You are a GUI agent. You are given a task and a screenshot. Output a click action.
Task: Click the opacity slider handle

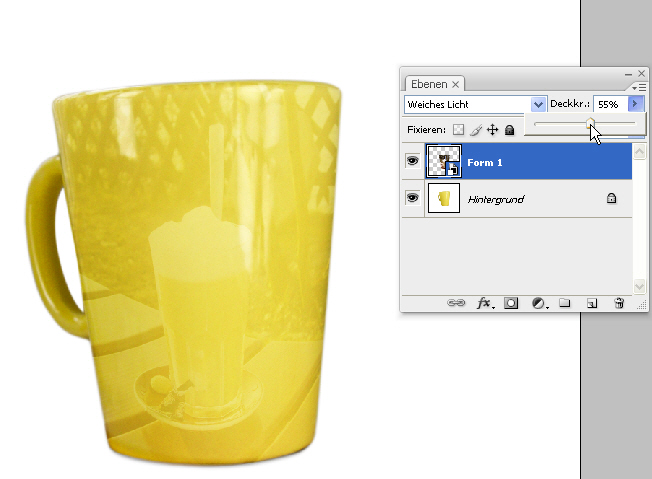[x=590, y=123]
